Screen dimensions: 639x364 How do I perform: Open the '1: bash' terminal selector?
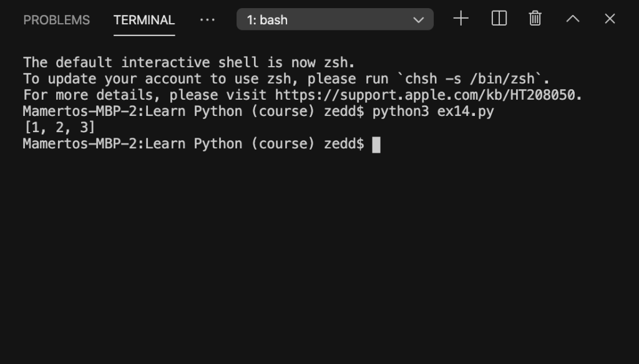pyautogui.click(x=335, y=19)
